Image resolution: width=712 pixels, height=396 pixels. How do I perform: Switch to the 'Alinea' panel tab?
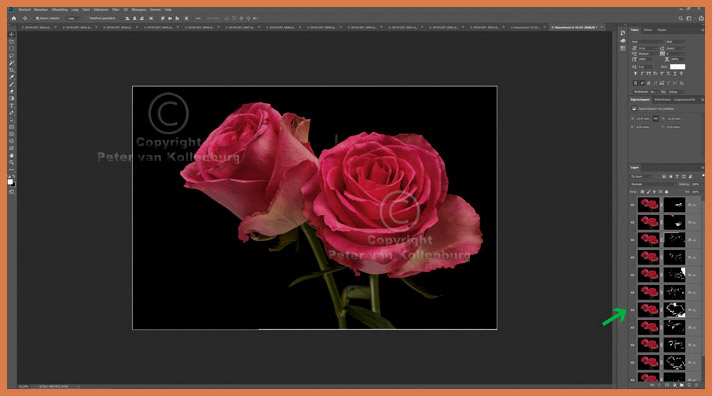pos(648,30)
